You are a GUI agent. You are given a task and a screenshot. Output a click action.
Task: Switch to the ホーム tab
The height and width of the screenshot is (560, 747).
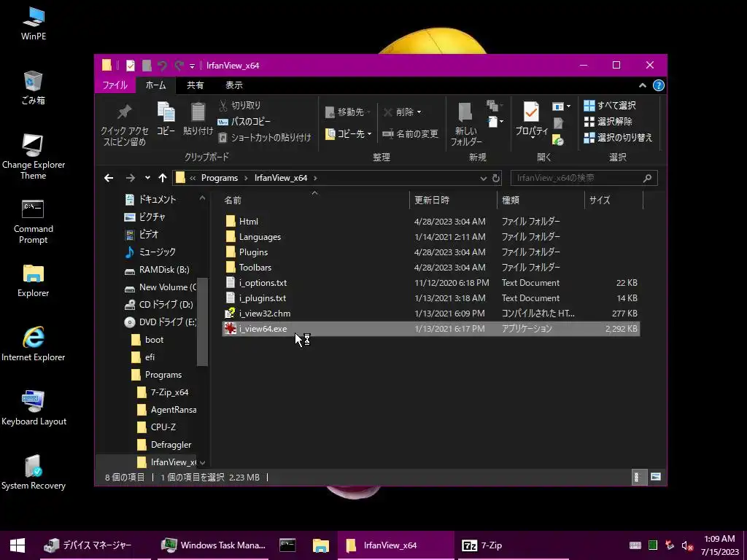point(156,85)
